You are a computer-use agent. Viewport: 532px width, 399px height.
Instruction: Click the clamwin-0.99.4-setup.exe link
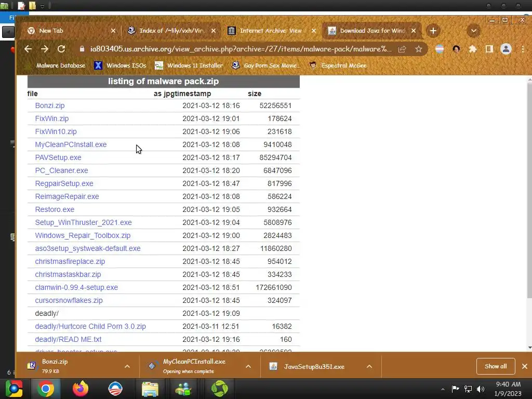pos(77,287)
